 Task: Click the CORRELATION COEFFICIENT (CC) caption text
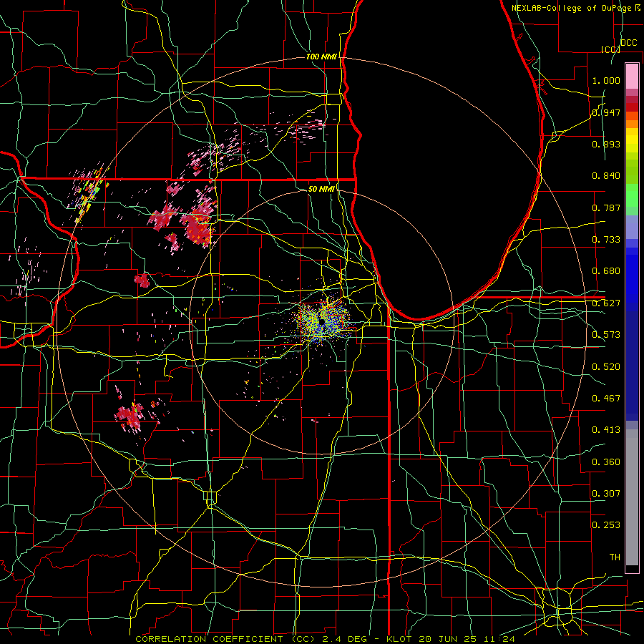pyautogui.click(x=225, y=639)
